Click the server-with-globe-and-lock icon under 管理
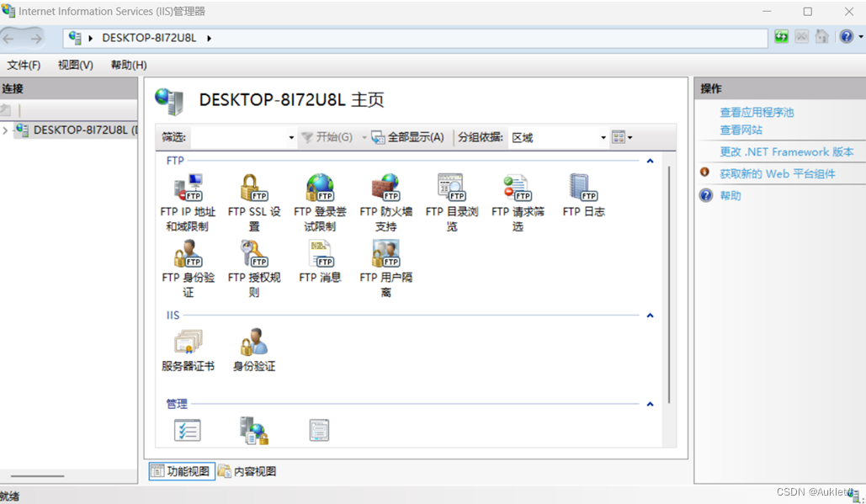Image resolution: width=866 pixels, height=504 pixels. pos(253,431)
